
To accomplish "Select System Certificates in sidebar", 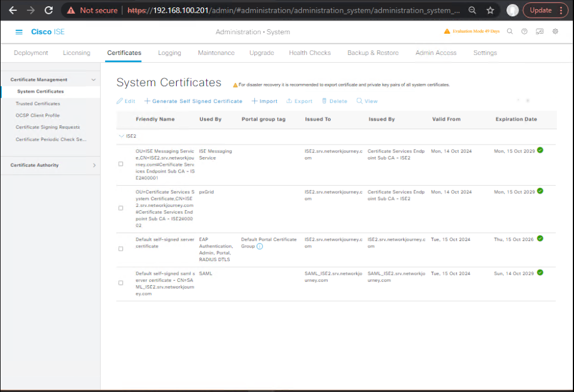I will (x=40, y=91).
